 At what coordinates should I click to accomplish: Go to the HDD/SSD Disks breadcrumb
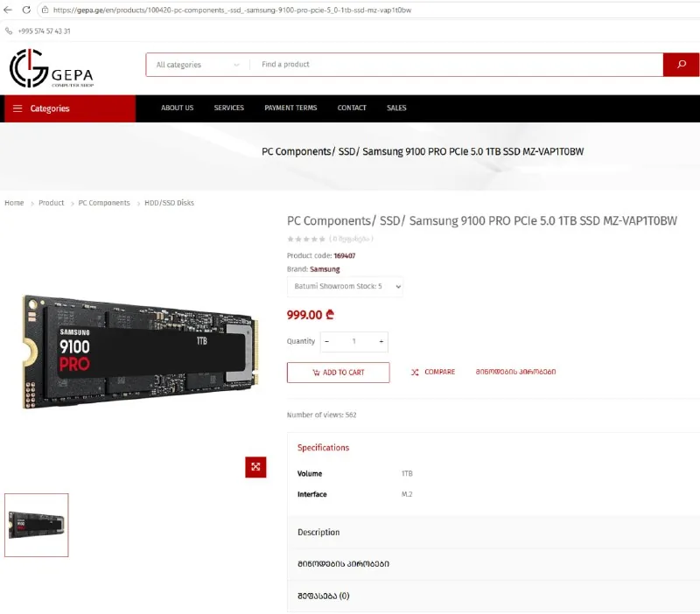(x=169, y=203)
